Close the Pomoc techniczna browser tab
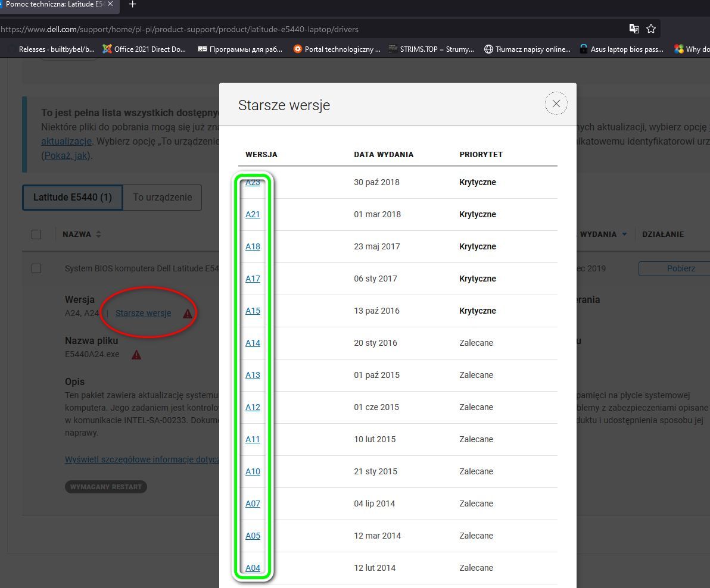This screenshot has height=588, width=710. coord(110,4)
